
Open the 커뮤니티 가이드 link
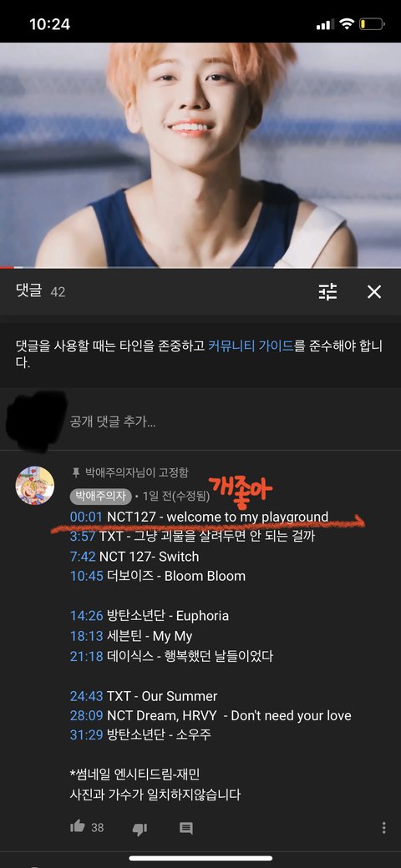pos(251,346)
